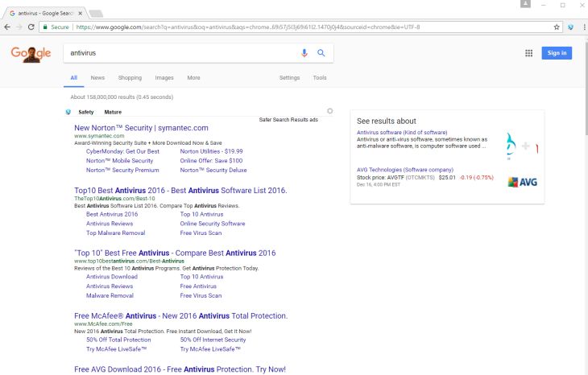588x375 pixels.
Task: Open "Top 10" Best Free Antivirus result title
Action: tap(175, 253)
